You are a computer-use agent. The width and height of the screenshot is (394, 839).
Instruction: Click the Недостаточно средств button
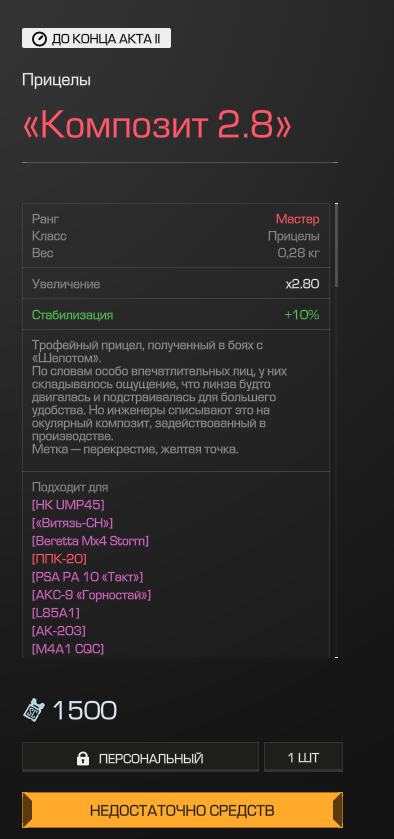pos(183,810)
